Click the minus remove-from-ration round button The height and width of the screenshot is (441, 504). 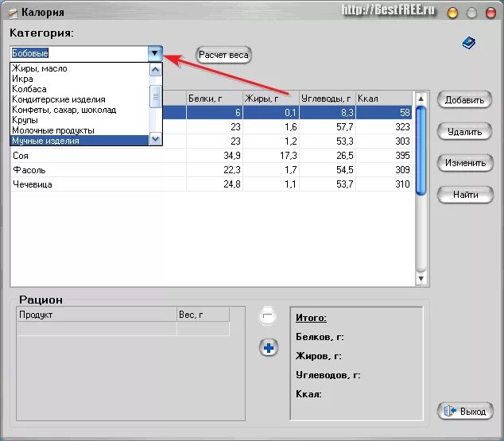[x=267, y=316]
